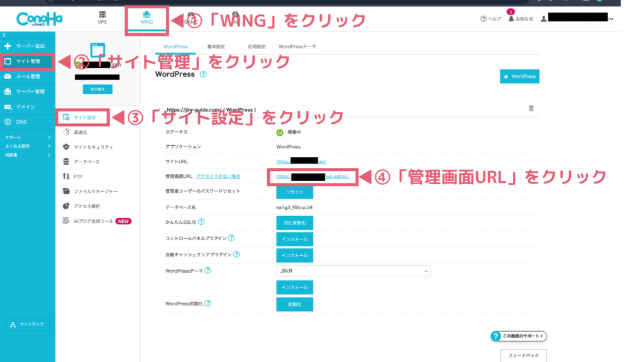644x362 pixels.
Task: Open この画面のサポート help
Action: click(x=519, y=336)
